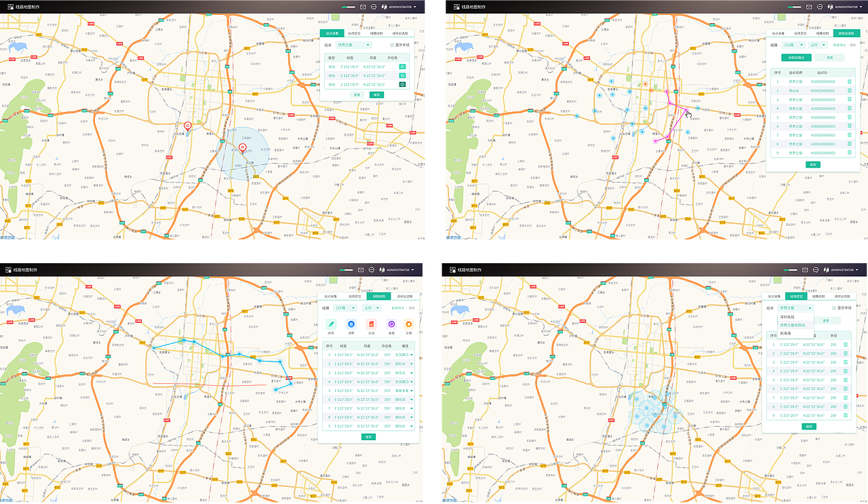Open the mail envelope icon in header
Viewport: 868px width, 504px height.
[x=361, y=7]
